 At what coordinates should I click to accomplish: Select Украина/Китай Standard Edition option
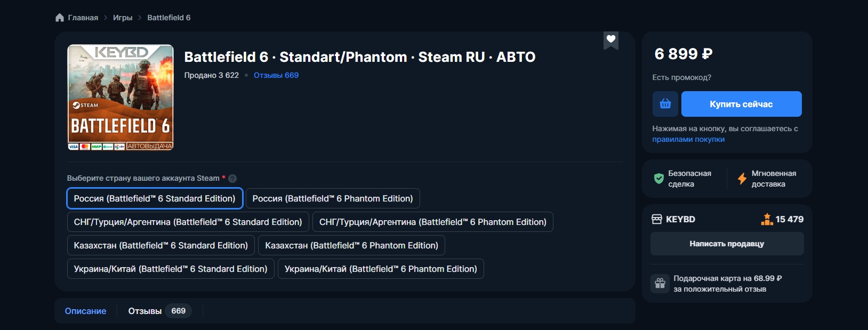(171, 269)
